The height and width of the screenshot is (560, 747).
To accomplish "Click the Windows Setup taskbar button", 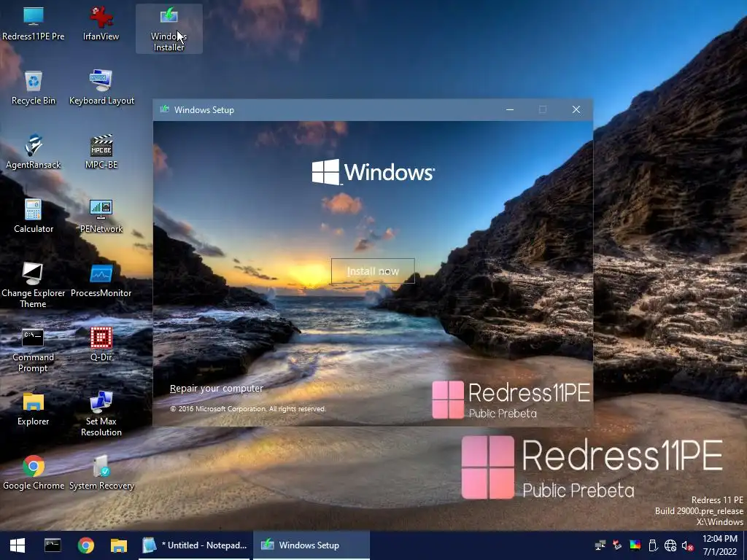I will 311,545.
